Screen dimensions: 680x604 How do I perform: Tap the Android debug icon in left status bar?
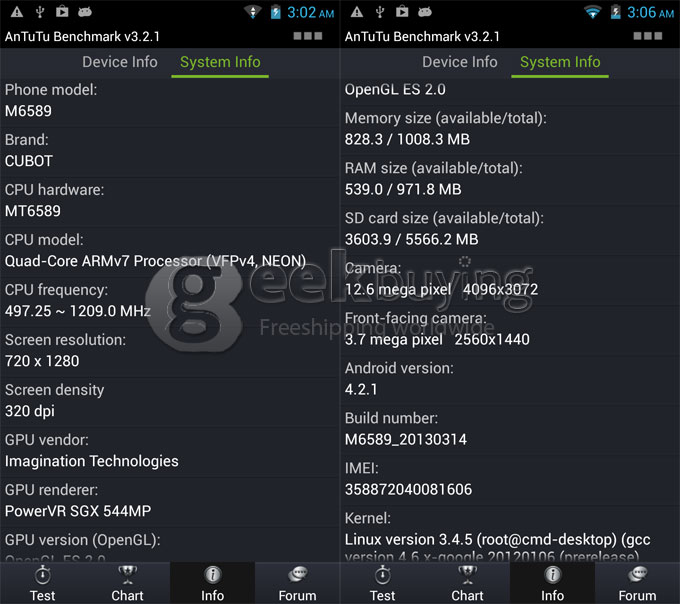[85, 12]
